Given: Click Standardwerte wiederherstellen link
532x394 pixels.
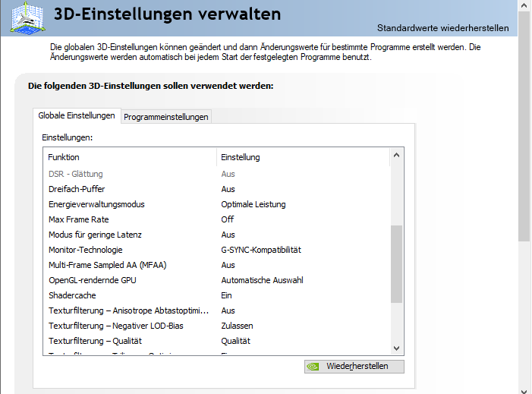Looking at the screenshot, I should (442, 28).
